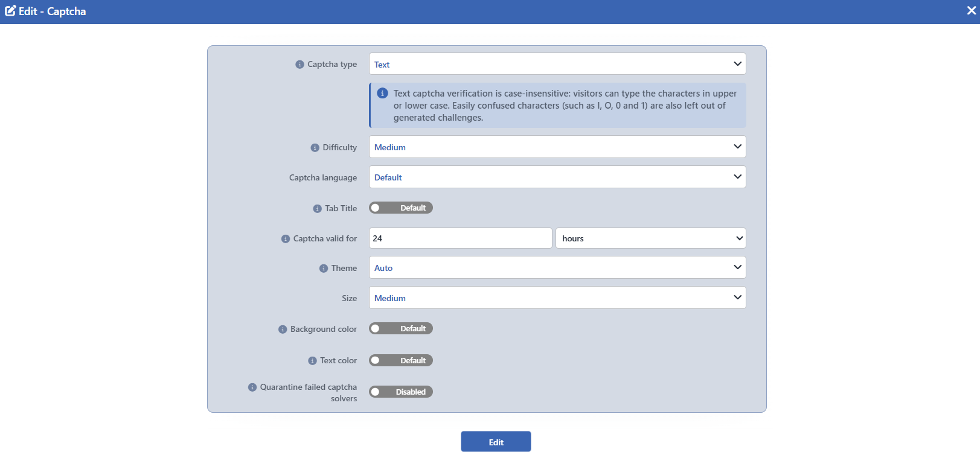Close the Edit - Captcha dialog
This screenshot has width=980, height=455.
[x=972, y=11]
